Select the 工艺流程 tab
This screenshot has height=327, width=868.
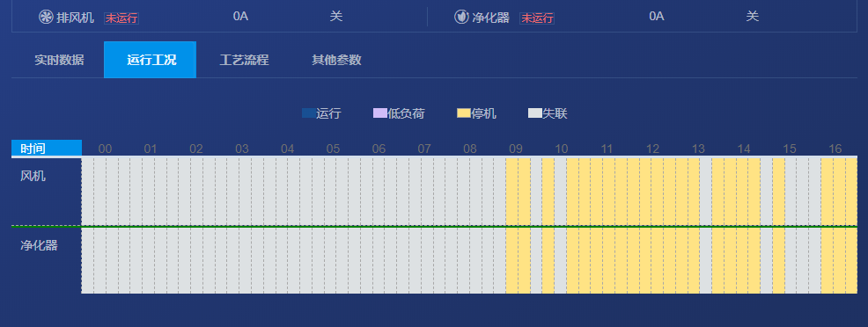coord(244,60)
